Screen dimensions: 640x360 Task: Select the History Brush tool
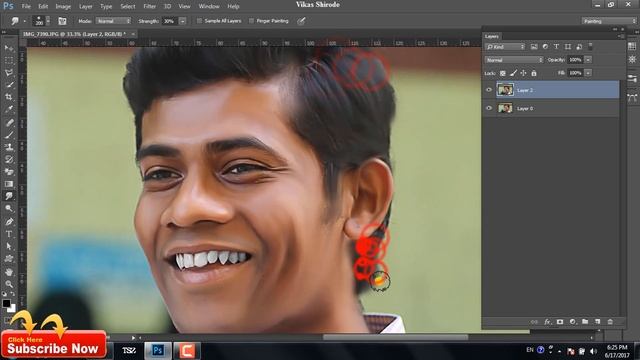click(x=9, y=160)
